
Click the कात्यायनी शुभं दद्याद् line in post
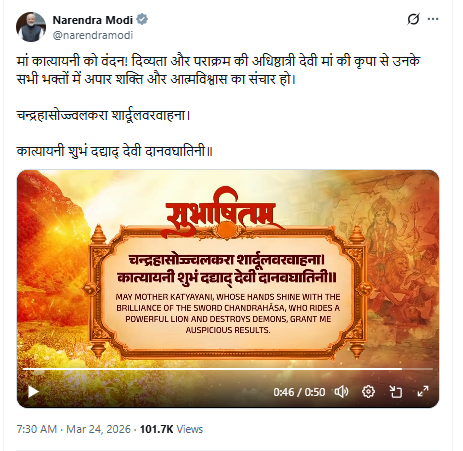tap(114, 152)
